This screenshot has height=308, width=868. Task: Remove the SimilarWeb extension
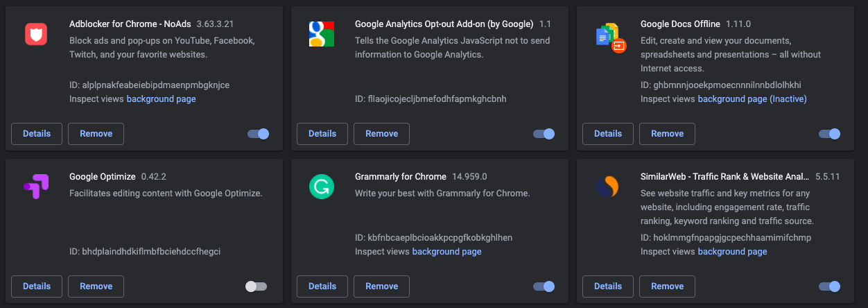[x=667, y=286]
